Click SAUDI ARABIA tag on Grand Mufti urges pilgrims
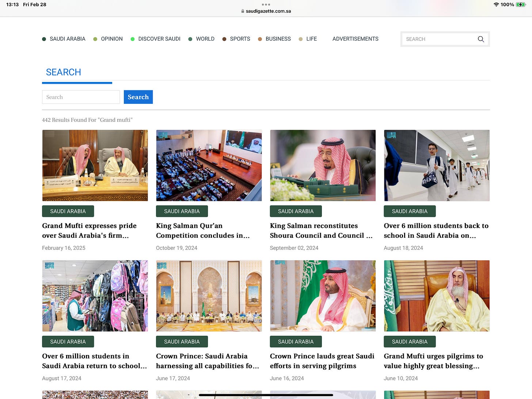 pos(410,342)
